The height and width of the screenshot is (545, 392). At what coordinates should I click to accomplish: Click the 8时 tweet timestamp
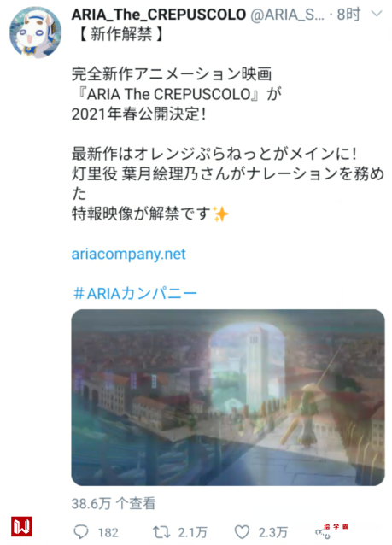click(x=348, y=15)
